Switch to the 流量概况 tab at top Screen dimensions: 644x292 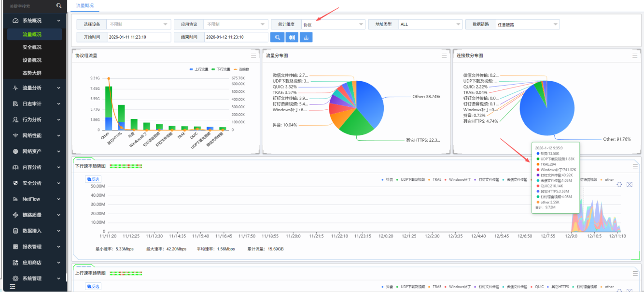click(x=85, y=6)
